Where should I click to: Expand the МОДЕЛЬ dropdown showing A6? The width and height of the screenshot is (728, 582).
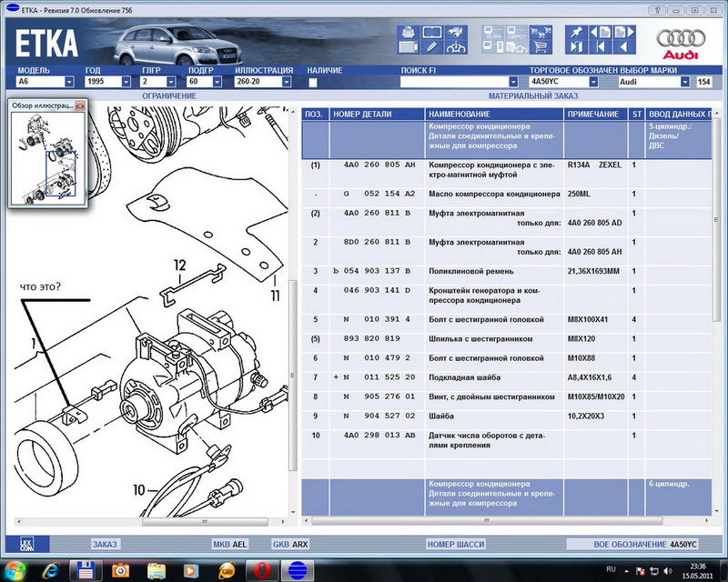[x=69, y=82]
